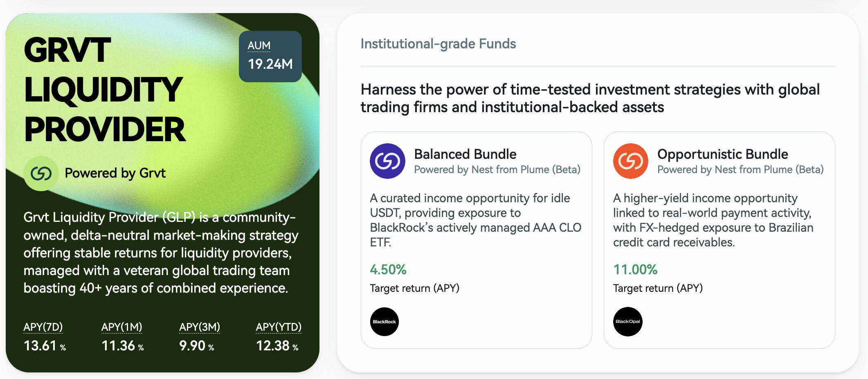Click the 11.36 % value
This screenshot has height=379, width=868.
pyautogui.click(x=123, y=346)
